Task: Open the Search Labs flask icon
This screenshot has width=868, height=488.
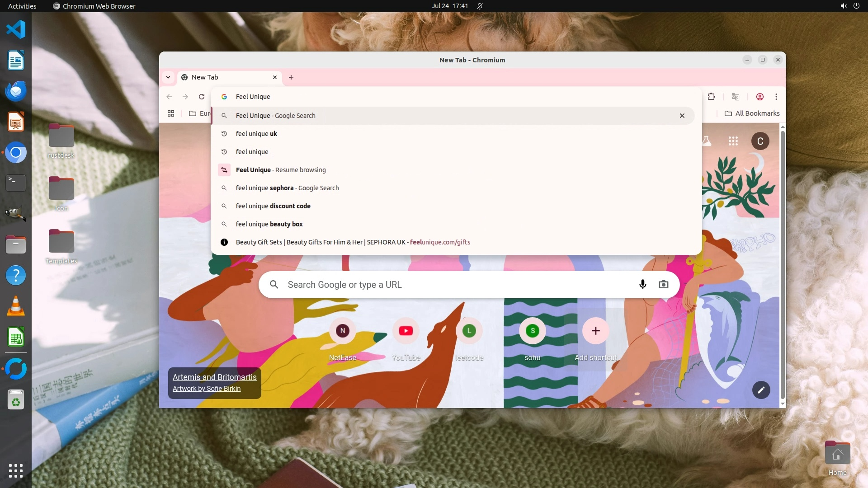Action: [x=707, y=141]
